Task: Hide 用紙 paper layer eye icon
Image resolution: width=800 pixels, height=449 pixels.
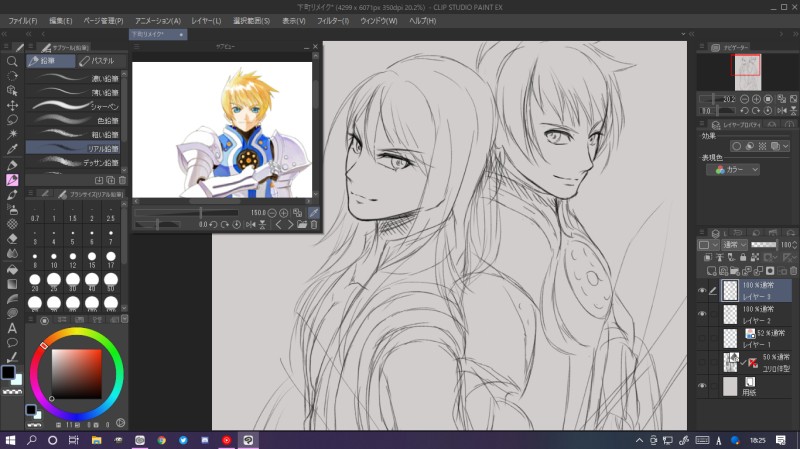Action: coord(702,386)
